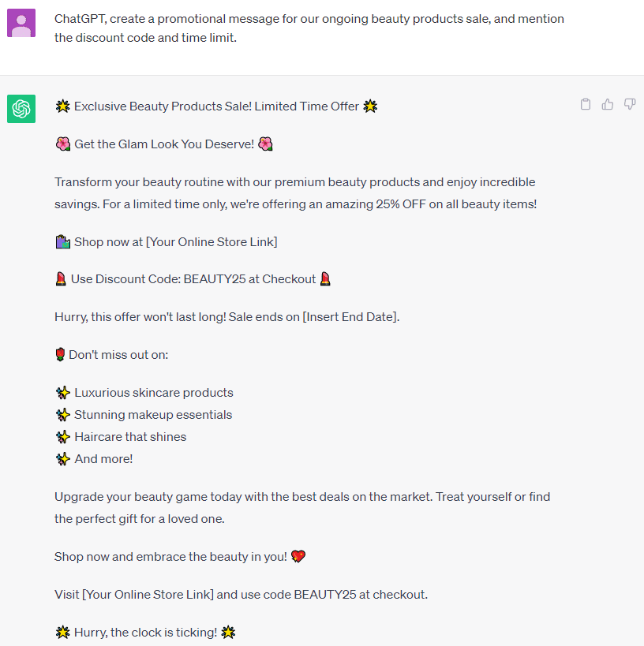Click the purple user avatar
The width and height of the screenshot is (644, 646).
point(21,23)
